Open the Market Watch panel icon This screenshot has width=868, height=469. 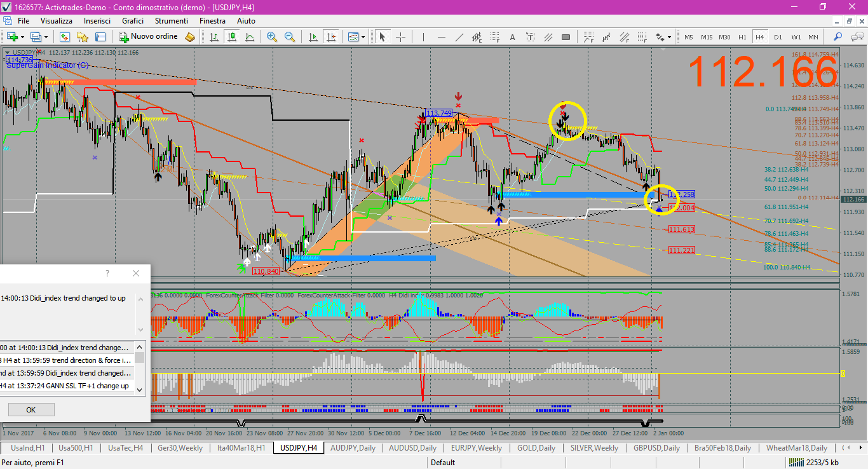tap(65, 37)
